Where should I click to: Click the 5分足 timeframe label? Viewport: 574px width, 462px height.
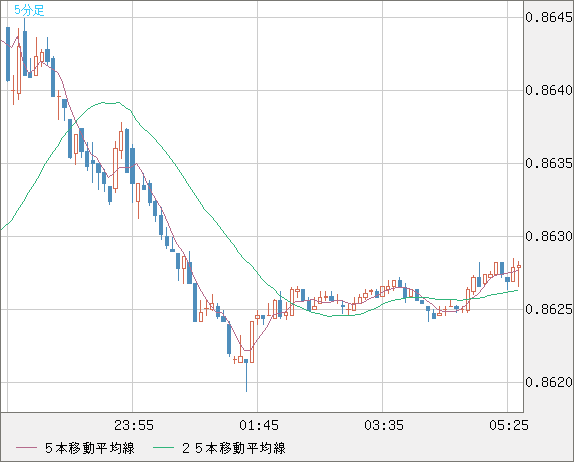29,10
